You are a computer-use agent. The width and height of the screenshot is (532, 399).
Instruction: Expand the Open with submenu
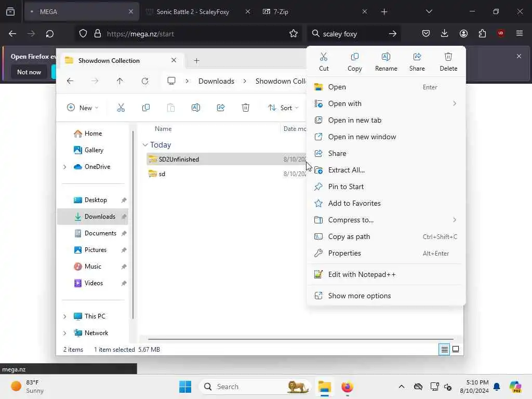(x=386, y=103)
